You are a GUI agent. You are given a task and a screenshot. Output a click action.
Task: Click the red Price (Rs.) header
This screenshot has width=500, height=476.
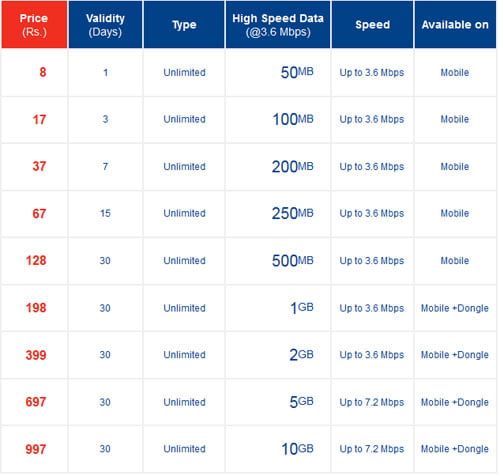[34, 24]
